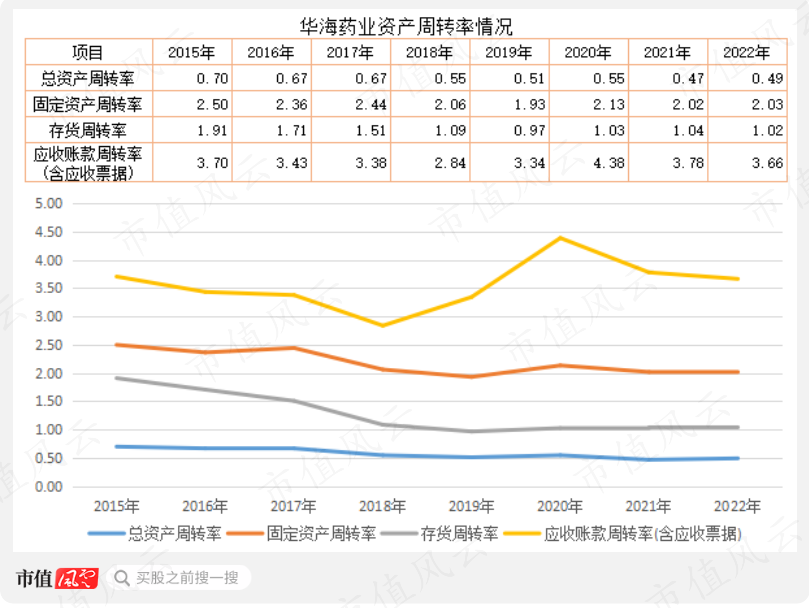The width and height of the screenshot is (809, 608).
Task: Click the 1.93 cell in table
Action: point(510,104)
